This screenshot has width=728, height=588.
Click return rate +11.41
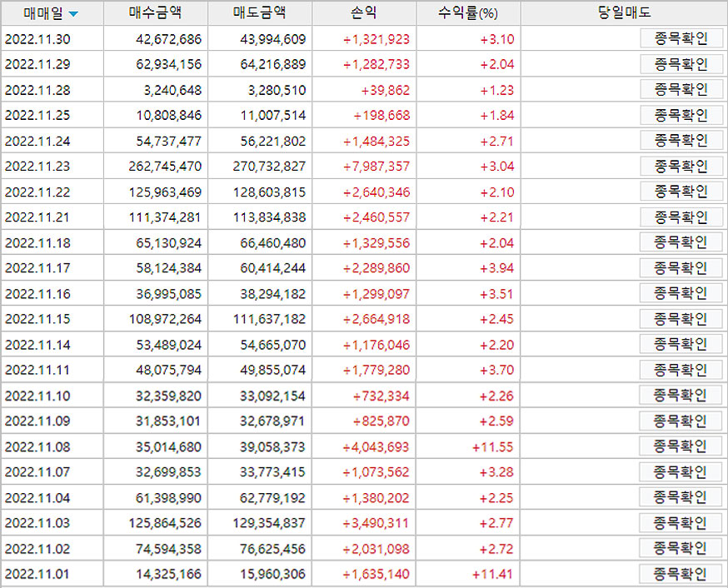pyautogui.click(x=492, y=574)
